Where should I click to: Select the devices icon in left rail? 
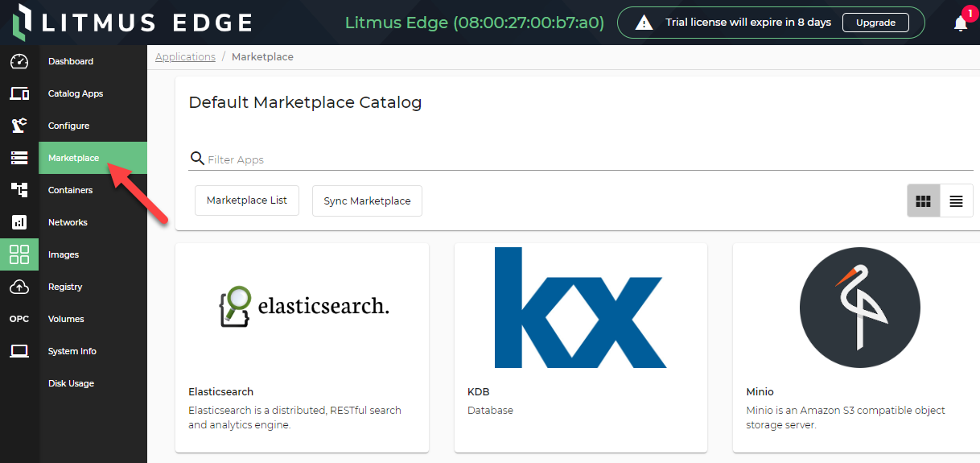click(x=19, y=93)
